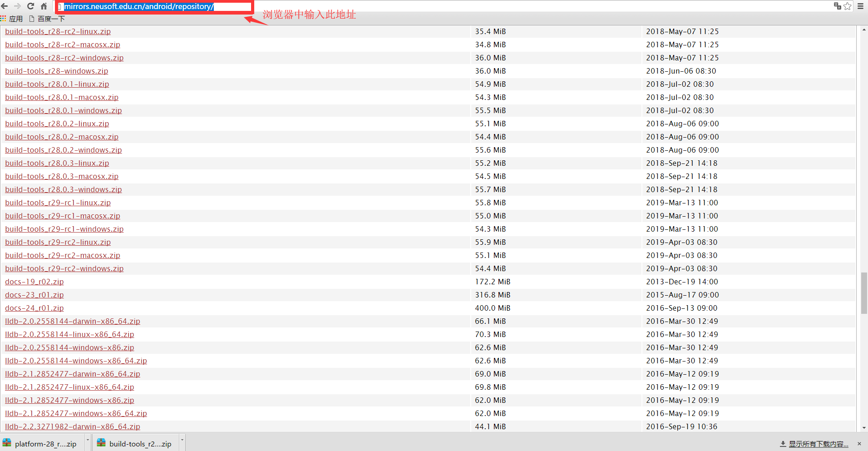Download build-tools_r28-rc2-macosx.zip
The height and width of the screenshot is (451, 868).
[63, 45]
